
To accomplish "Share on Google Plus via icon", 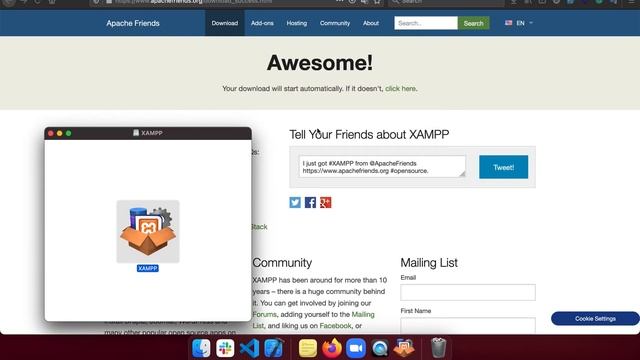I will (x=326, y=202).
